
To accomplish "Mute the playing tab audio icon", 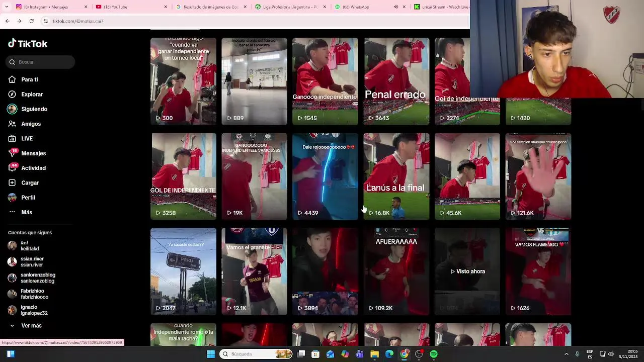I will point(396,7).
